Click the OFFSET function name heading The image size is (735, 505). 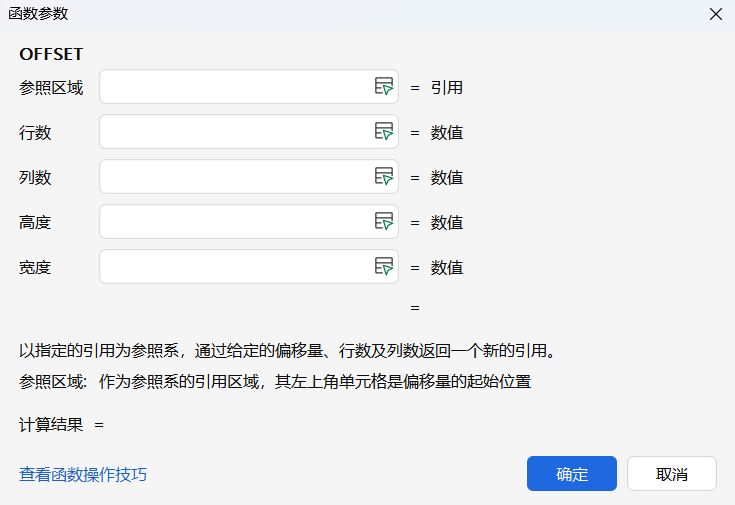[x=51, y=54]
